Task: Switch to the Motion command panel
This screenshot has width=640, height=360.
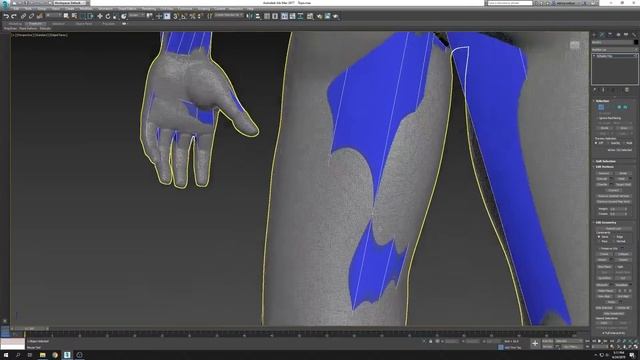Action: [618, 35]
